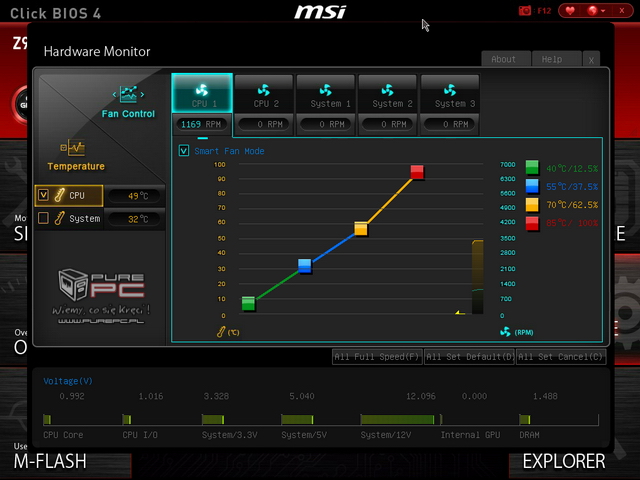Close the Hardware Monitor window
Viewport: 640px width, 480px height.
pyautogui.click(x=591, y=60)
